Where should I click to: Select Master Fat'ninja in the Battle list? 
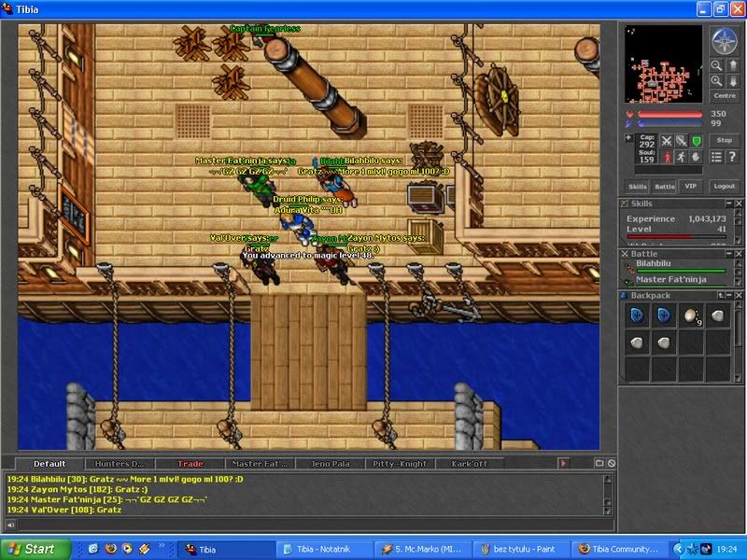676,281
